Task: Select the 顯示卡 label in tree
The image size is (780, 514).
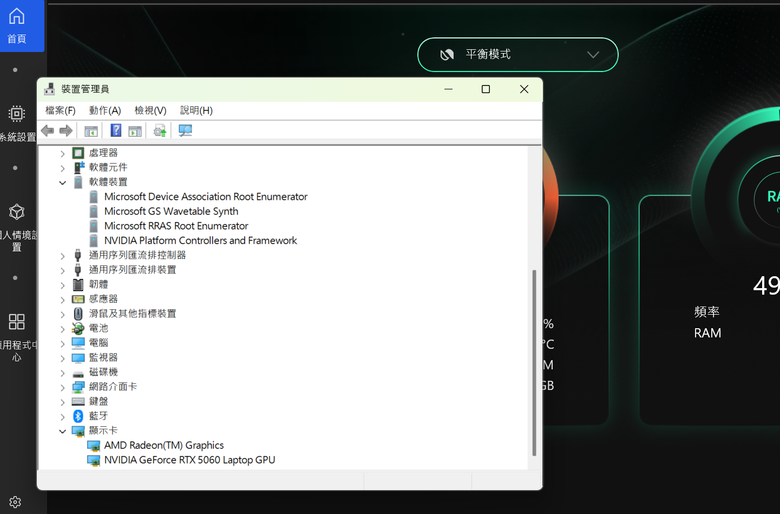Action: coord(103,430)
